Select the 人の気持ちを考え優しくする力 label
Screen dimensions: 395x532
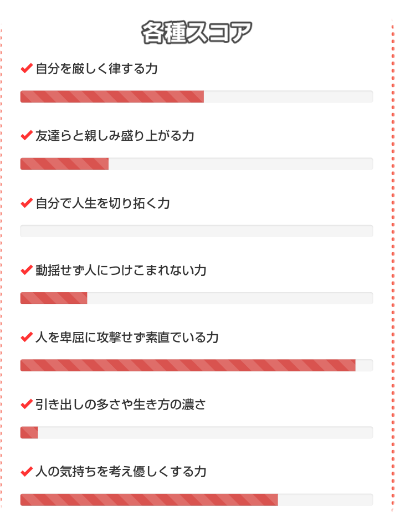click(121, 472)
